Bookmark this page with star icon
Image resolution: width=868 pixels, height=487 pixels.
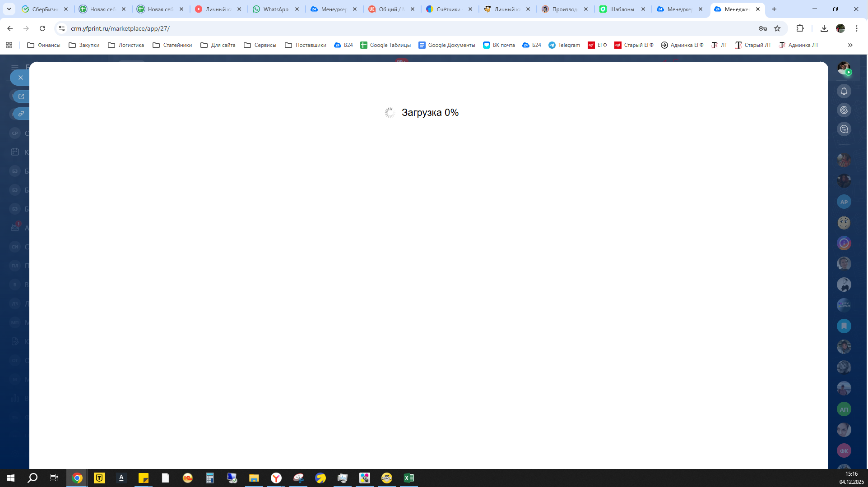pos(777,28)
